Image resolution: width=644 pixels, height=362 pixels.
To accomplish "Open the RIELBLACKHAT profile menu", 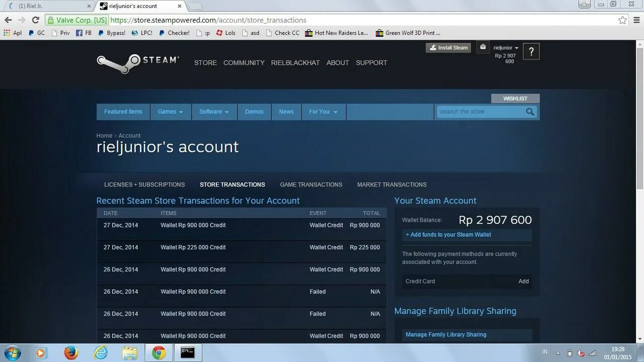I will pyautogui.click(x=295, y=63).
